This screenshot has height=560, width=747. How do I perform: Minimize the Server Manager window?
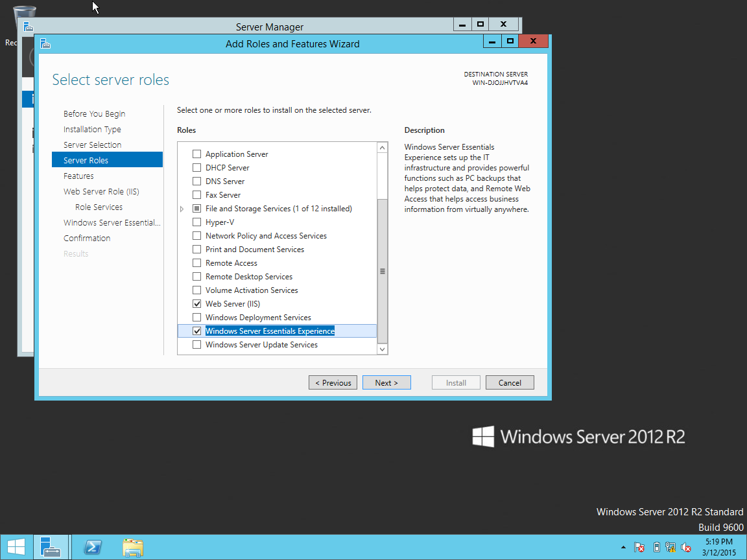(x=462, y=24)
